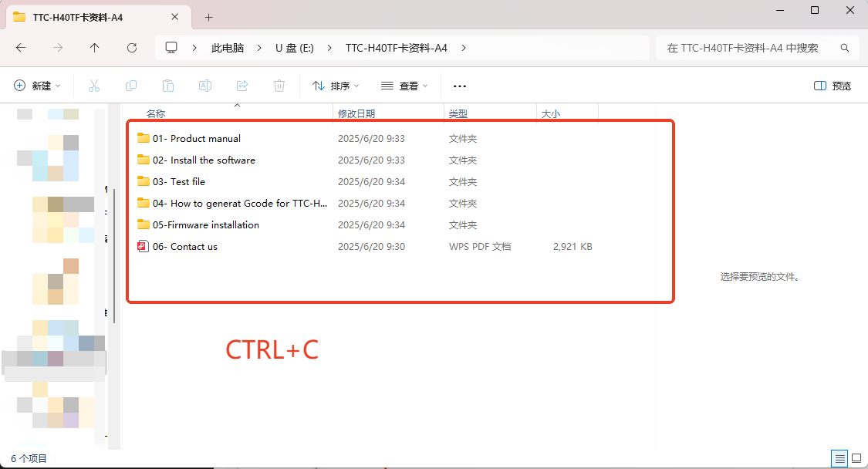Open the three-dots more options menu
868x469 pixels.
pyautogui.click(x=460, y=86)
